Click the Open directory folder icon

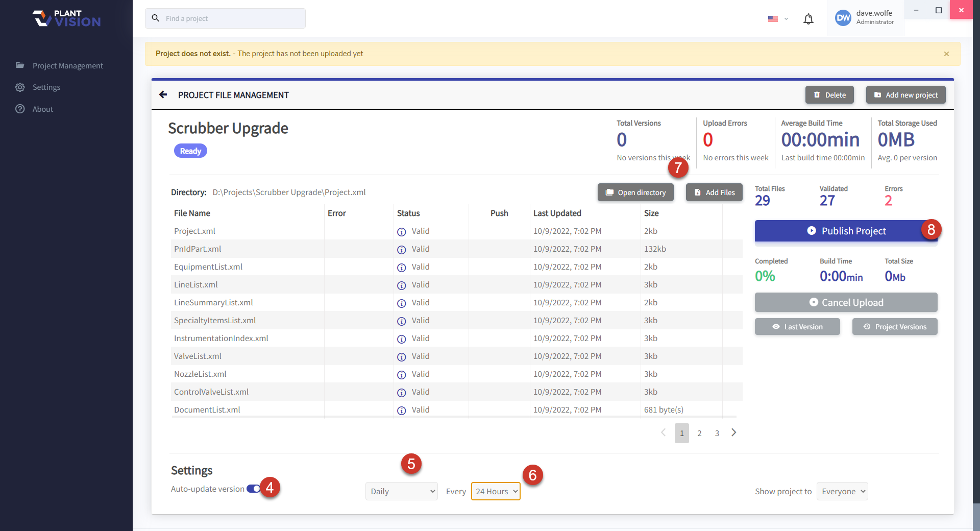tap(610, 192)
